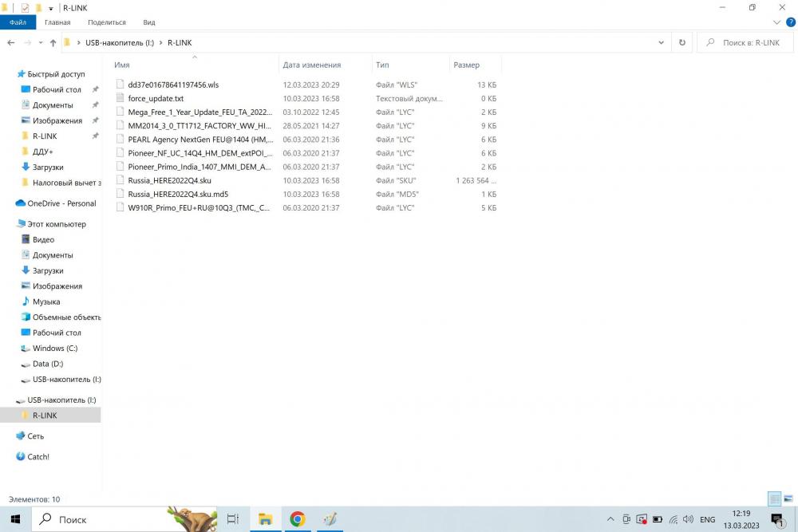The width and height of the screenshot is (798, 532).
Task: Select dd37e01678641197456.wls file
Action: 173,85
